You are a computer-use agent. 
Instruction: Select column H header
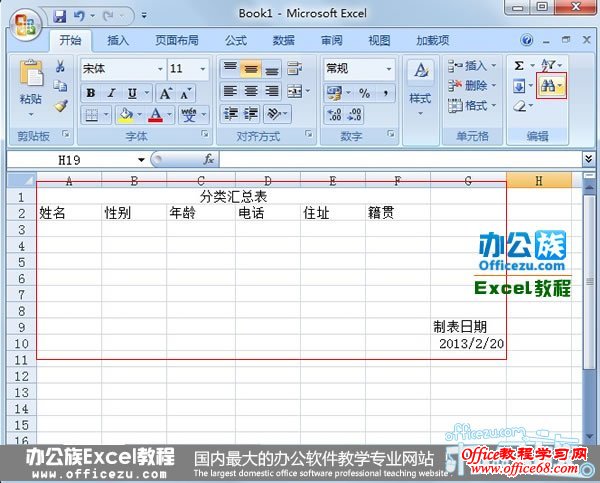539,181
